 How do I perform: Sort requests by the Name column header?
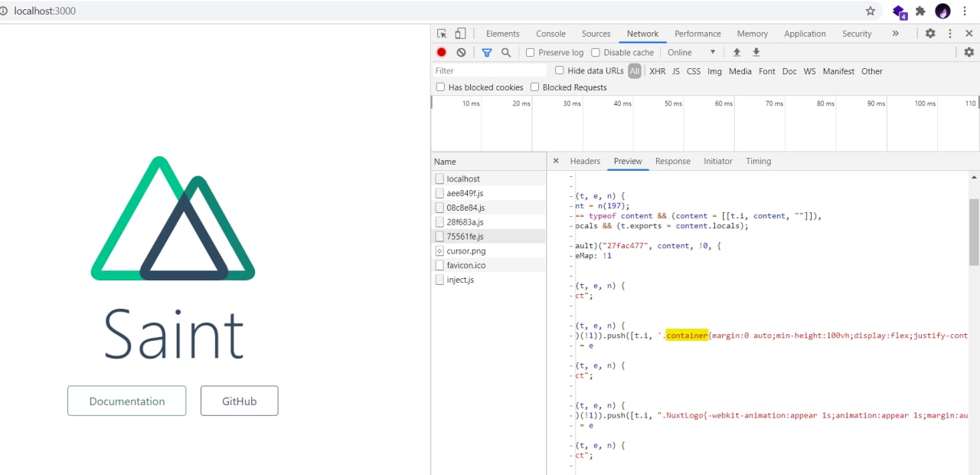(x=488, y=162)
